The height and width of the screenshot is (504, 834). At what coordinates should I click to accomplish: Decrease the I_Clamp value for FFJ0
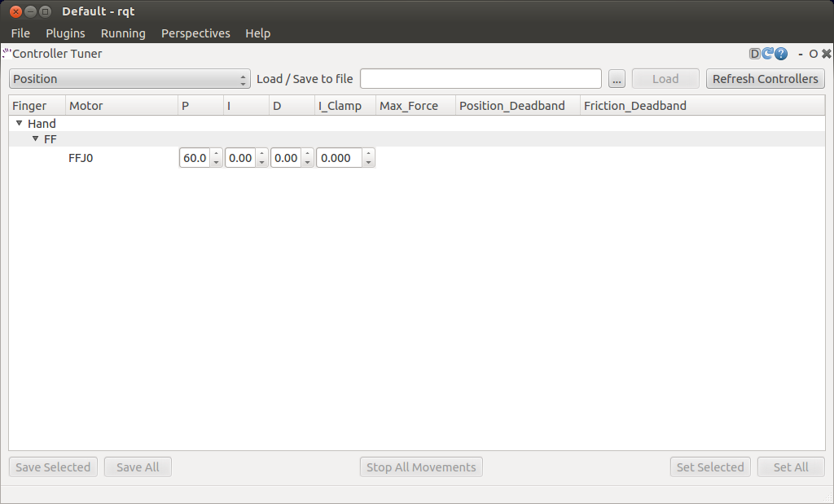369,163
